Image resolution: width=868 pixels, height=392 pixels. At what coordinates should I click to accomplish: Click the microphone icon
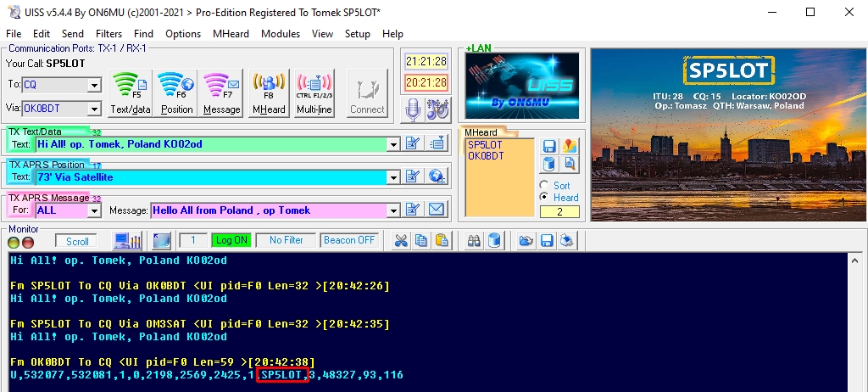413,109
